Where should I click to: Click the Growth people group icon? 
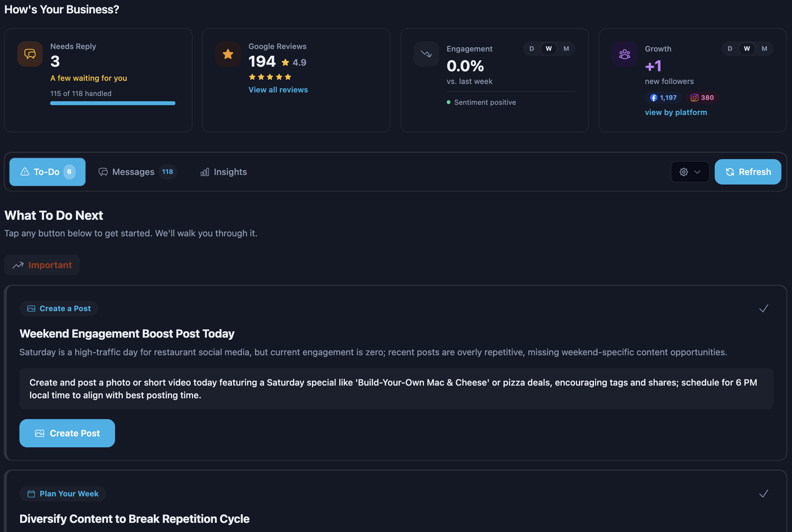click(x=625, y=54)
